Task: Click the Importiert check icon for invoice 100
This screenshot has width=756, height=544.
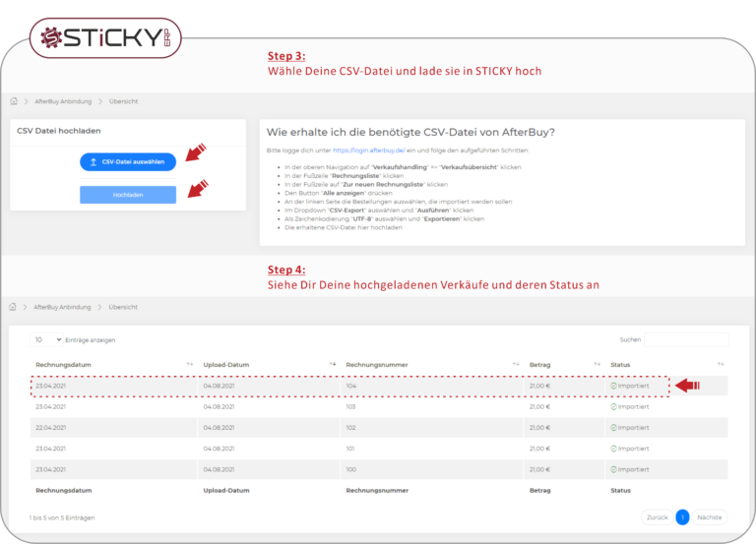Action: pyautogui.click(x=614, y=469)
